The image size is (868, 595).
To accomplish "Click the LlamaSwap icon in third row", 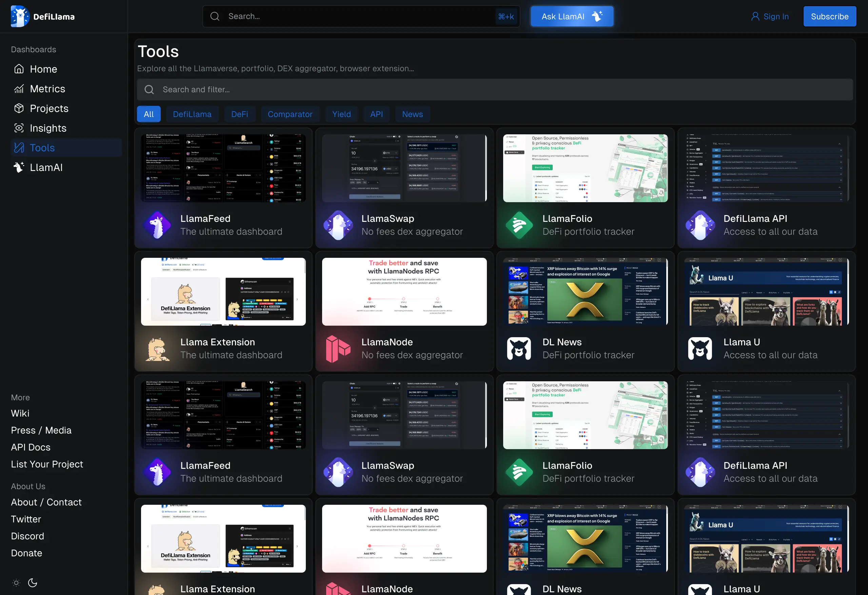I will pyautogui.click(x=338, y=472).
